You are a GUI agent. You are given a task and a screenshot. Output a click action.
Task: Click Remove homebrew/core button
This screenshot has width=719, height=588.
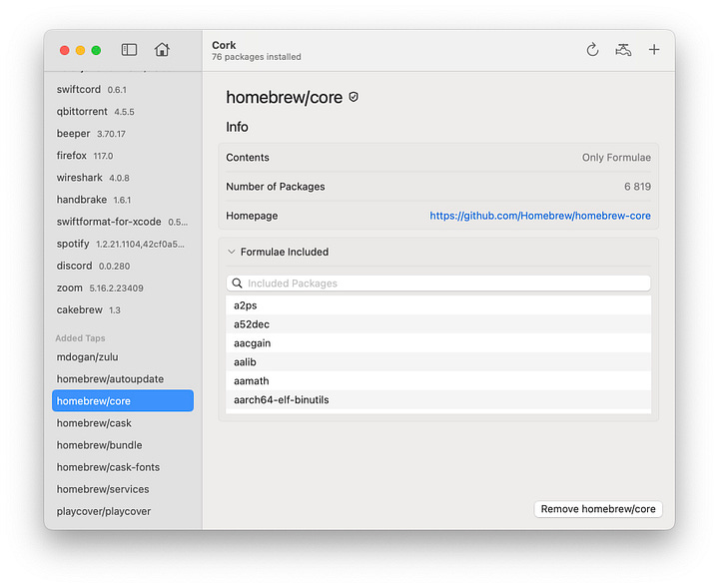pos(598,509)
